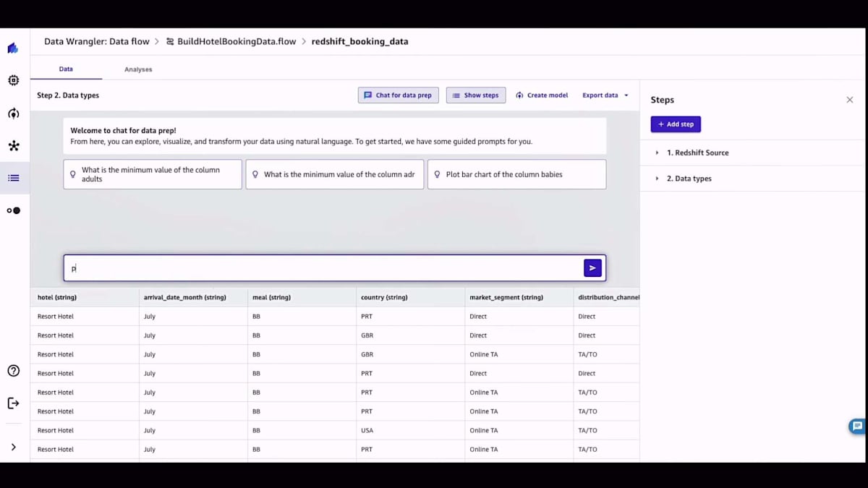Click distribution_channel column header
Image resolution: width=868 pixels, height=488 pixels.
coord(607,297)
